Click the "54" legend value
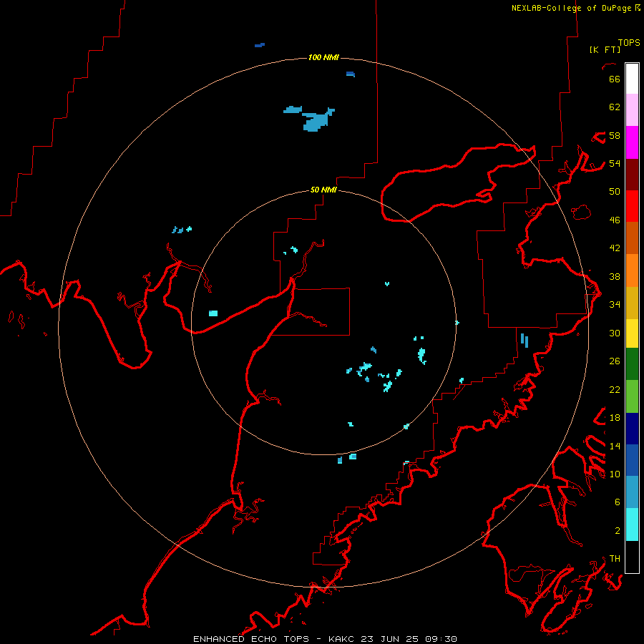This screenshot has height=644, width=644. (x=615, y=163)
